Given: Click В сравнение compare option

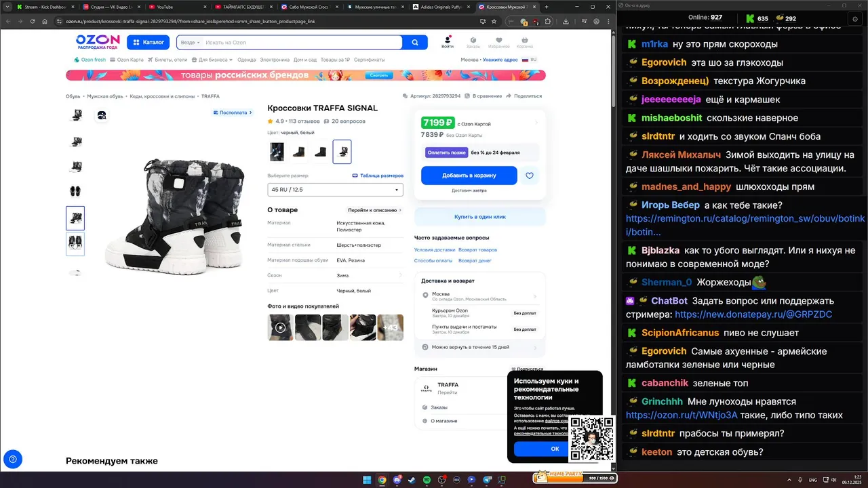Looking at the screenshot, I should coord(484,96).
